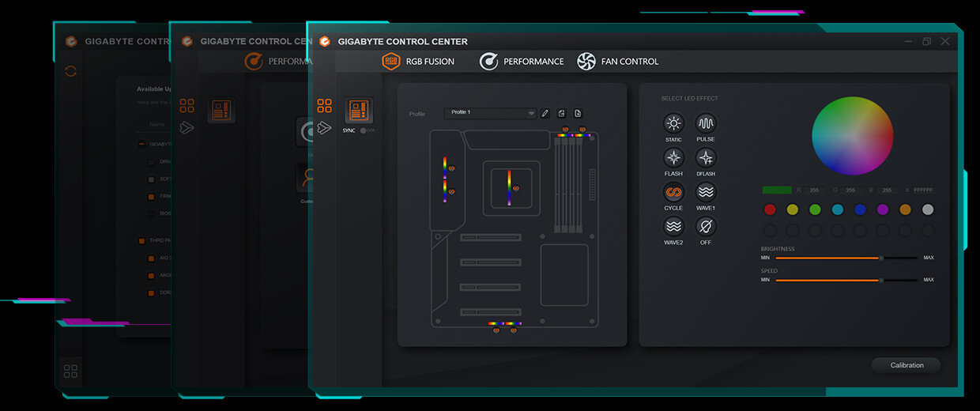Image resolution: width=980 pixels, height=411 pixels.
Task: Click the edit profile pencil icon
Action: [x=545, y=114]
